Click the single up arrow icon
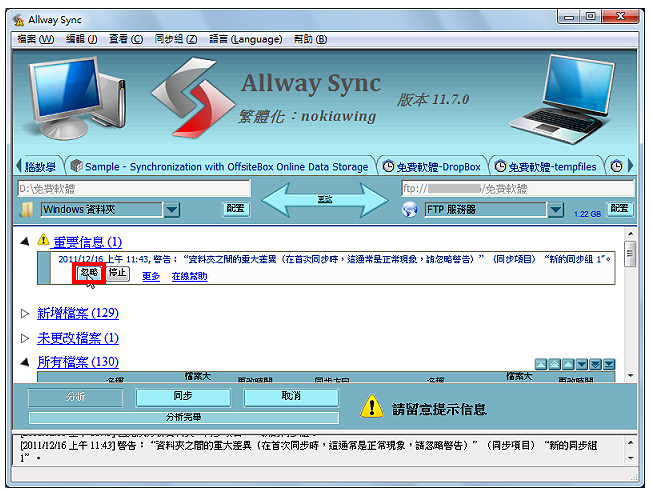The height and width of the screenshot is (492, 652). 568,365
